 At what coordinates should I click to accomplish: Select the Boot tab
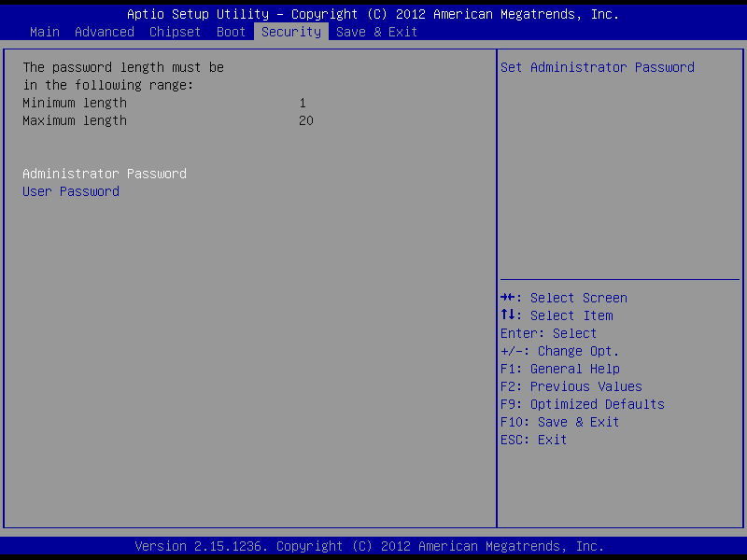pos(232,32)
